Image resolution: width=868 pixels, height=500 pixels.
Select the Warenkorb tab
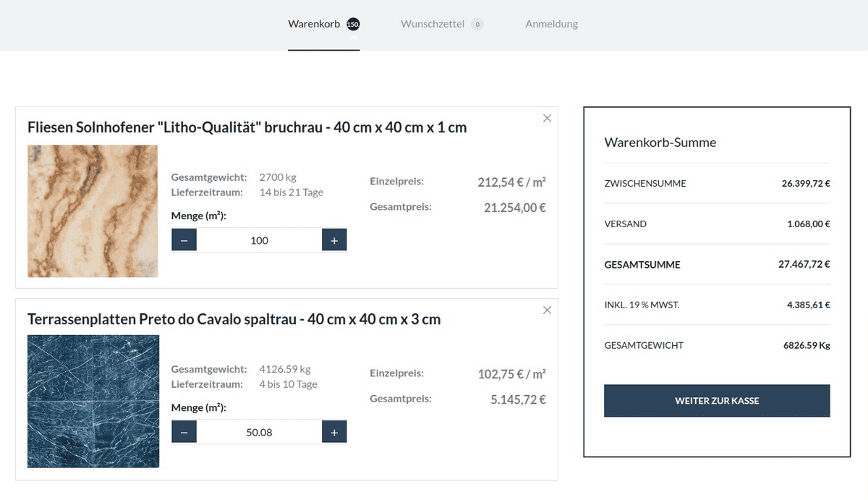(x=314, y=24)
